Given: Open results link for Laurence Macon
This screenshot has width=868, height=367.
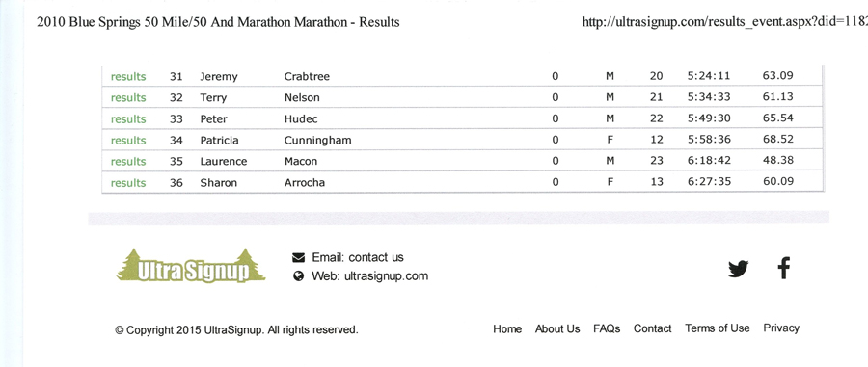Looking at the screenshot, I should tap(128, 162).
